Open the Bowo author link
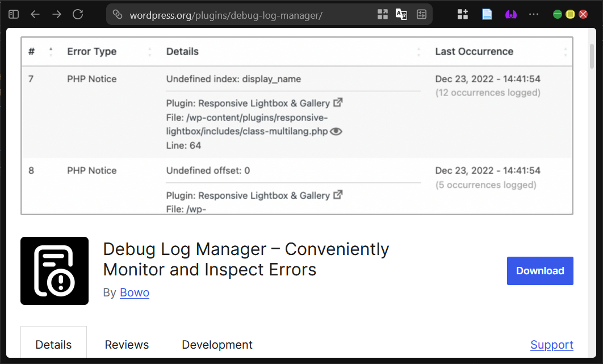Viewport: 603px width, 364px height. [x=135, y=293]
